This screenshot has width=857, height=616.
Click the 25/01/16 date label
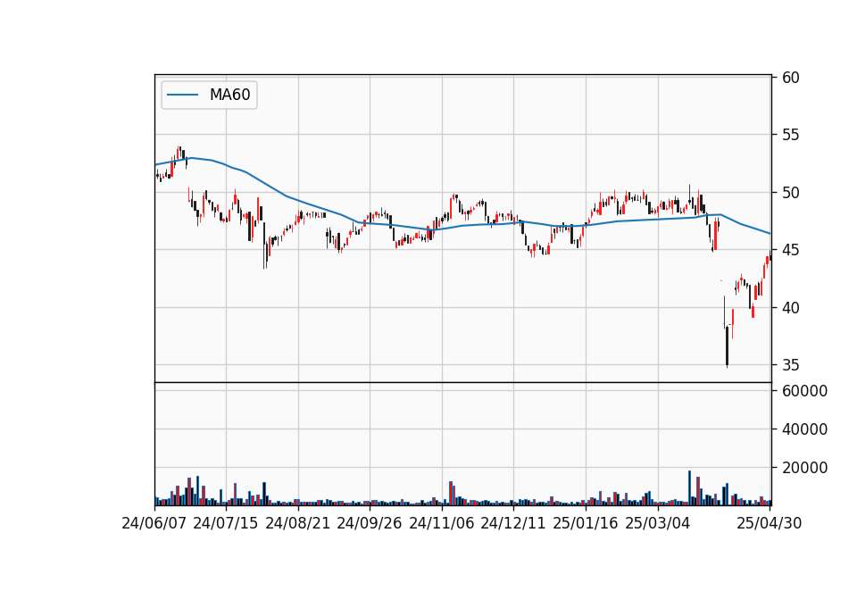click(586, 523)
